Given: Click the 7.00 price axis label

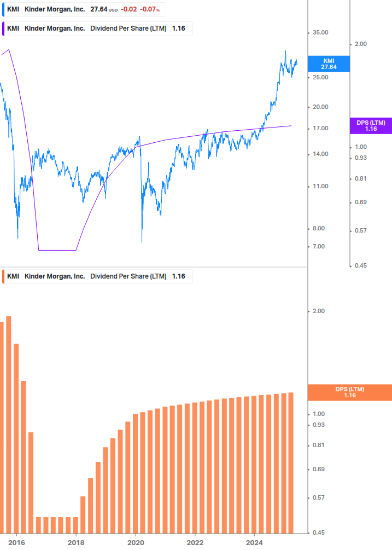Looking at the screenshot, I should [318, 247].
